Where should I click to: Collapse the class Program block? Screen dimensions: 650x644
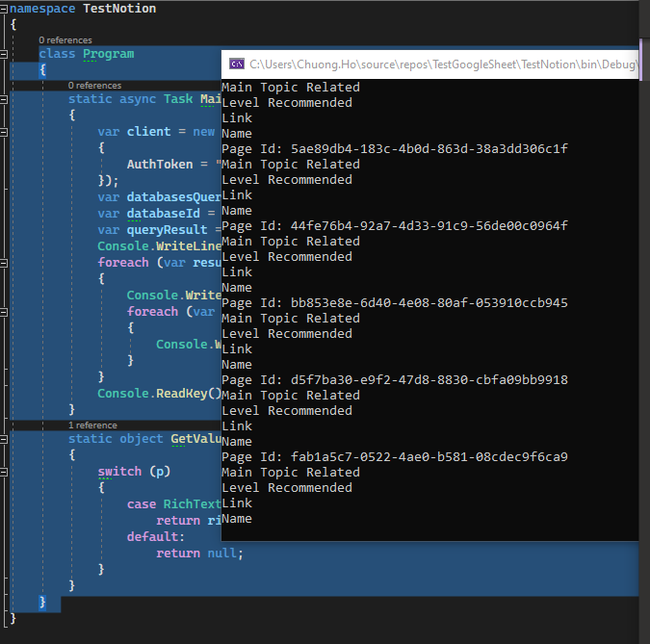tap(3, 54)
